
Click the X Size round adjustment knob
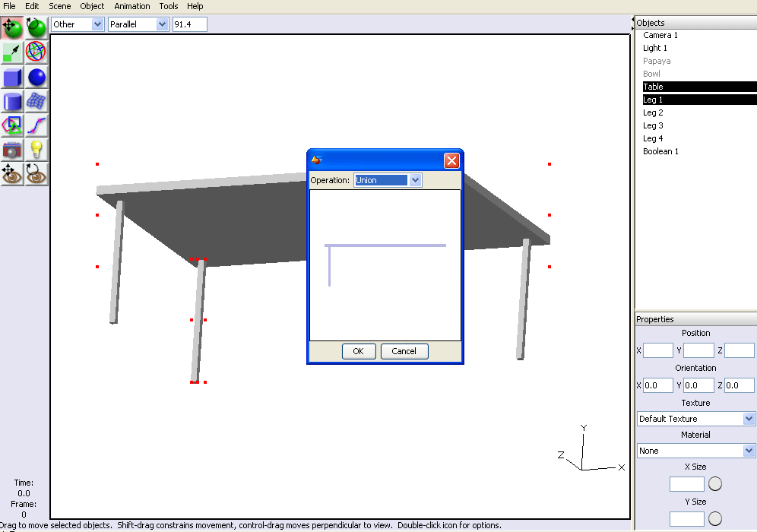tap(715, 484)
